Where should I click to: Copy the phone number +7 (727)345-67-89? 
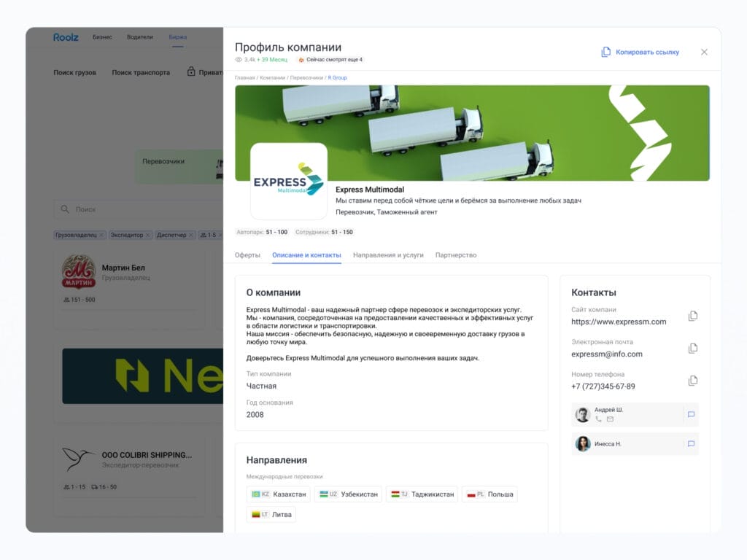[692, 381]
